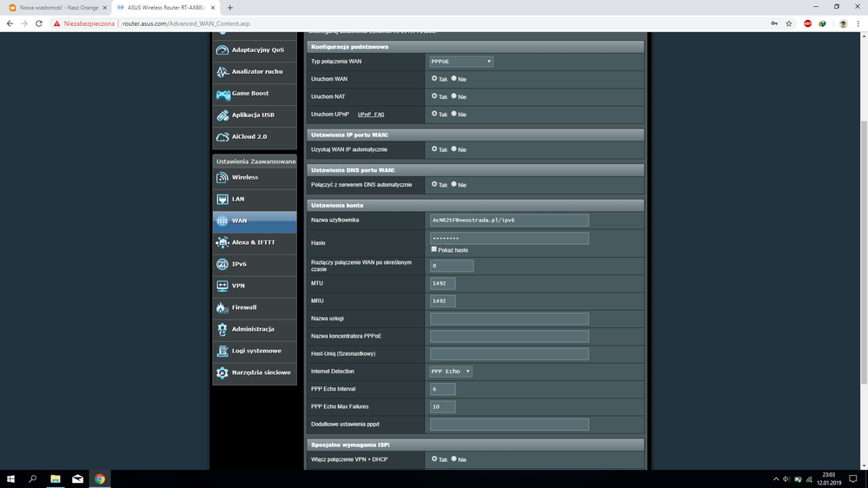Open the IPv6 menu item
This screenshot has width=868, height=488.
point(239,264)
